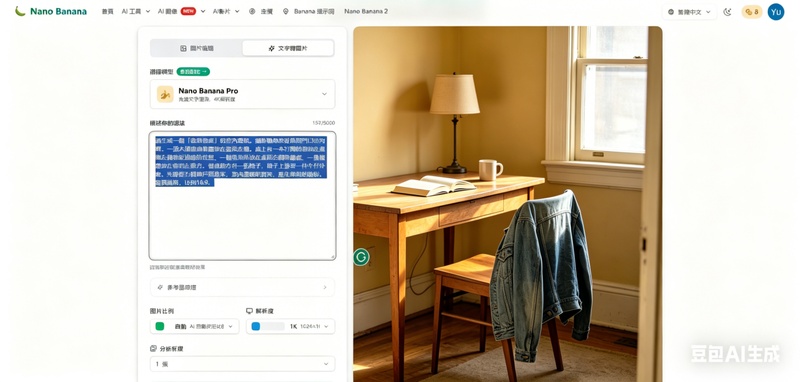The height and width of the screenshot is (382, 800).
Task: Open the Banana prompts nav link
Action: click(314, 11)
